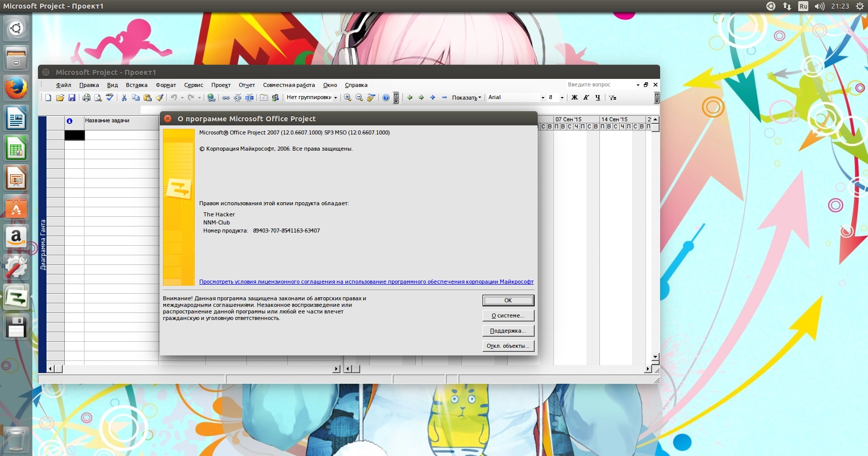The image size is (868, 456).
Task: Open the 'Показать' outline level dropdown
Action: pyautogui.click(x=466, y=98)
